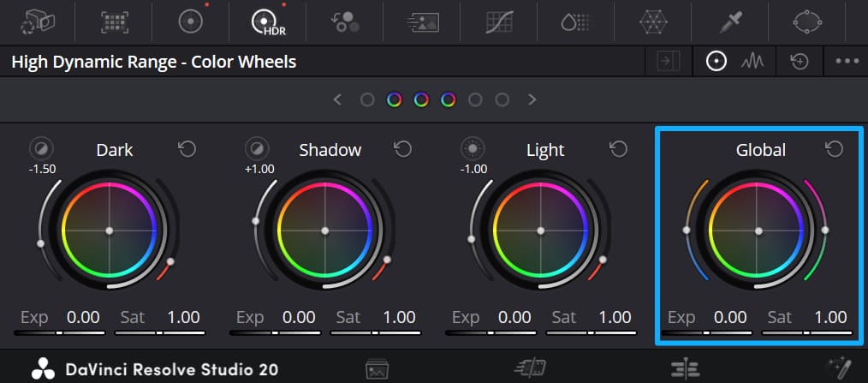Click the Light Exp value field
This screenshot has height=383, width=868.
click(514, 318)
